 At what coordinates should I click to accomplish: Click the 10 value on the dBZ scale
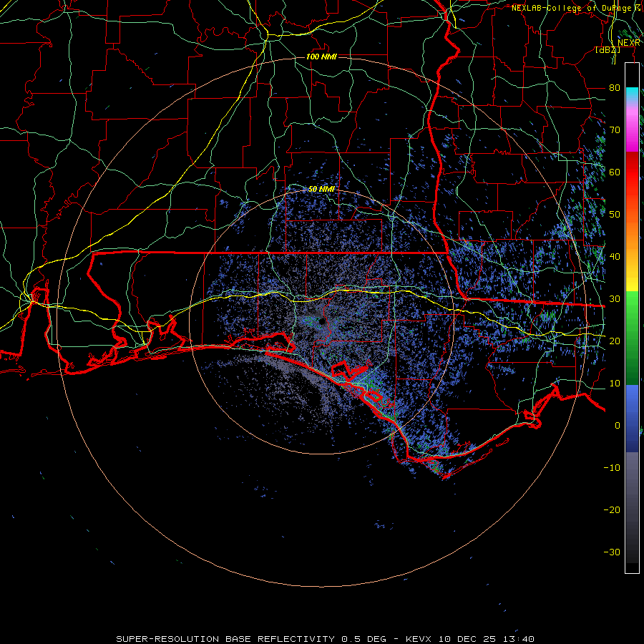pyautogui.click(x=615, y=384)
